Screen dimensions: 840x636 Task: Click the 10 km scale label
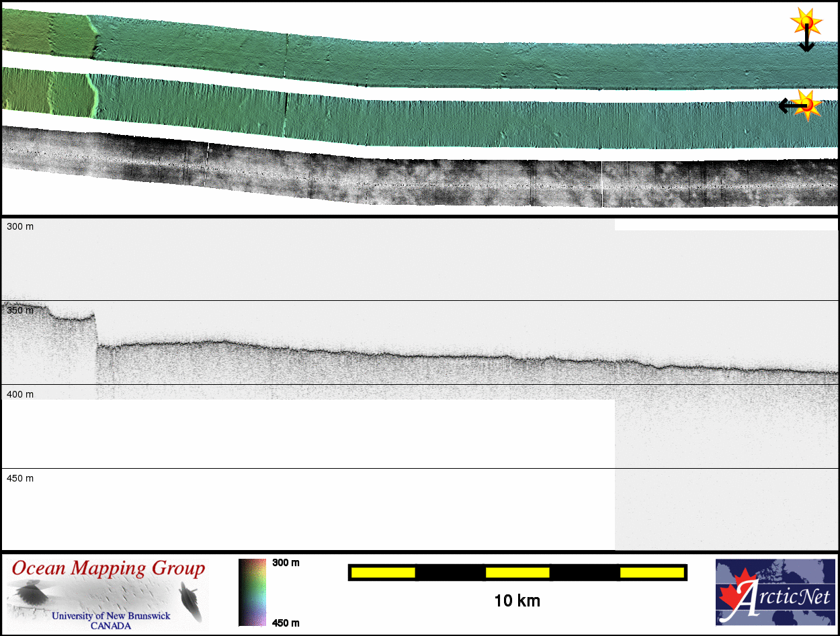tap(517, 601)
